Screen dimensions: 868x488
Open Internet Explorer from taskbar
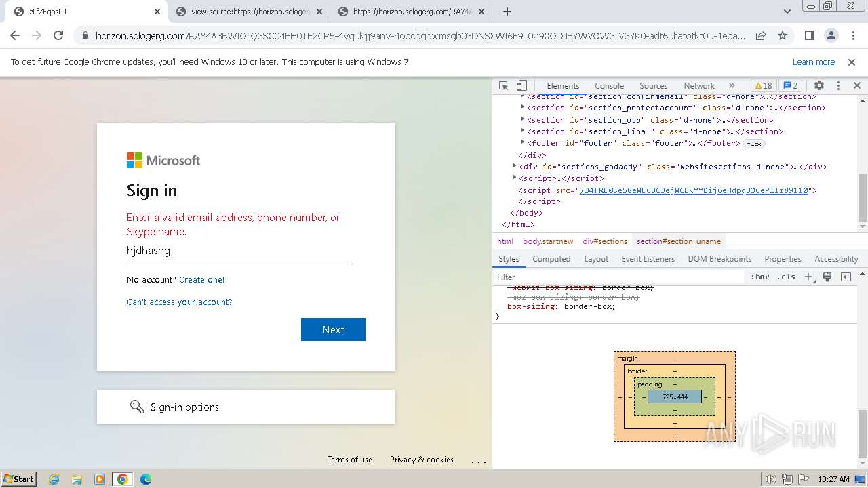pyautogui.click(x=54, y=479)
